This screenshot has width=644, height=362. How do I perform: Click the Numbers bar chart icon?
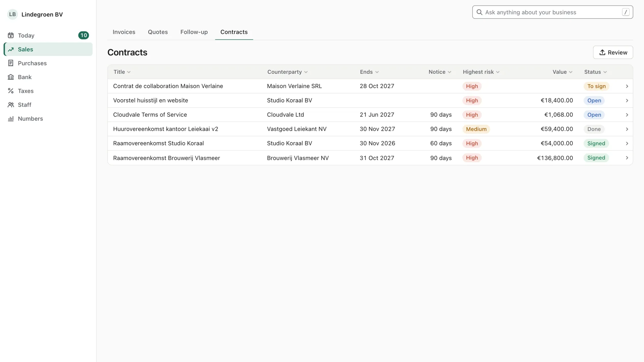(11, 119)
